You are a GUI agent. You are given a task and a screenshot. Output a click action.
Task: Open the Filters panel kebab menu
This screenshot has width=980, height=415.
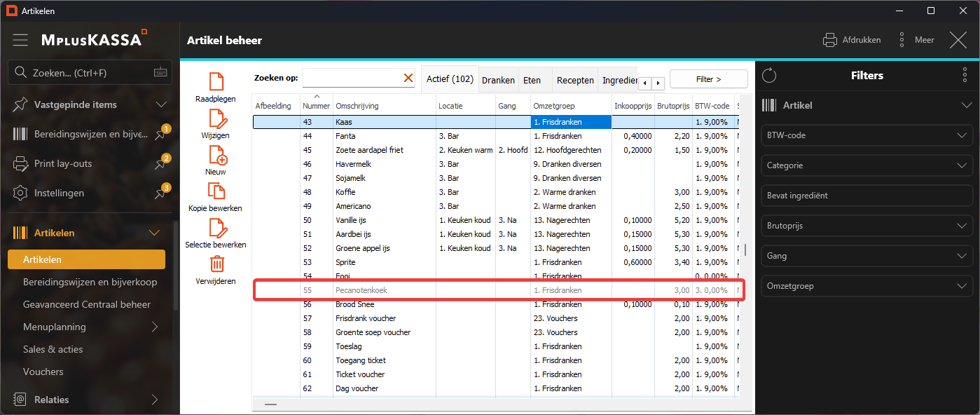click(x=965, y=76)
